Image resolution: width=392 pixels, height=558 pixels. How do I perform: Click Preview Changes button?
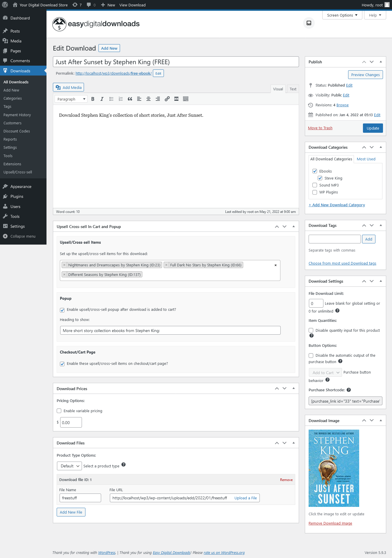click(365, 75)
